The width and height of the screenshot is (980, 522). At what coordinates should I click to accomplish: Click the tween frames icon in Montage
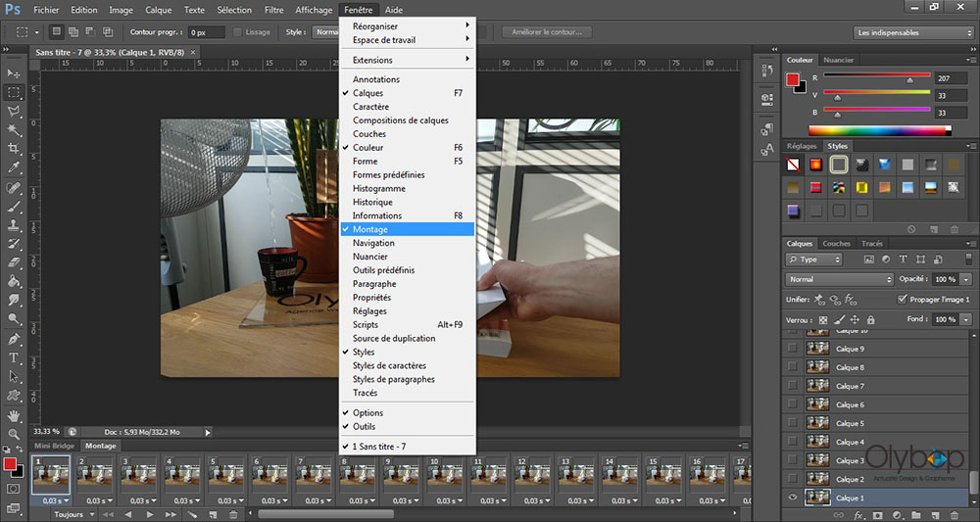click(192, 514)
